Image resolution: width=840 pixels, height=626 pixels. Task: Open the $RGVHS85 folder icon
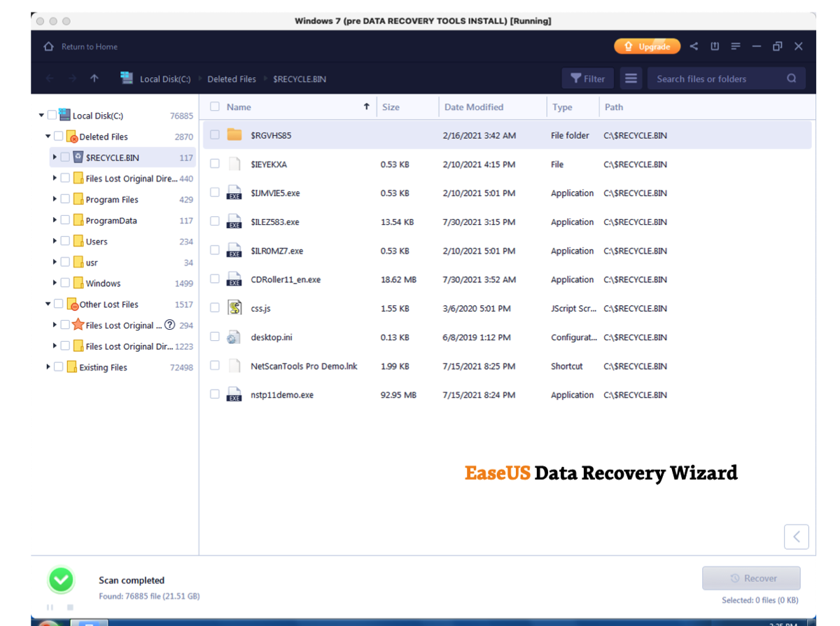pyautogui.click(x=234, y=135)
